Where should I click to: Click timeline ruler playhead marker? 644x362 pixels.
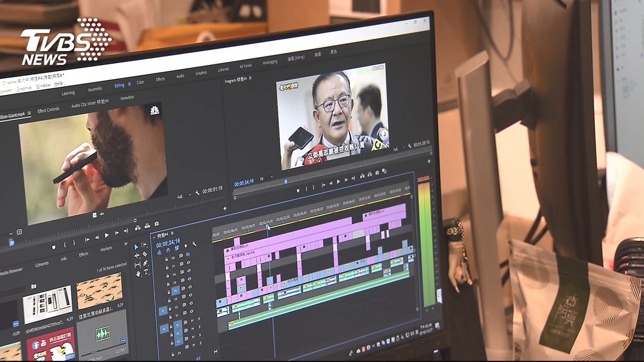pyautogui.click(x=268, y=226)
